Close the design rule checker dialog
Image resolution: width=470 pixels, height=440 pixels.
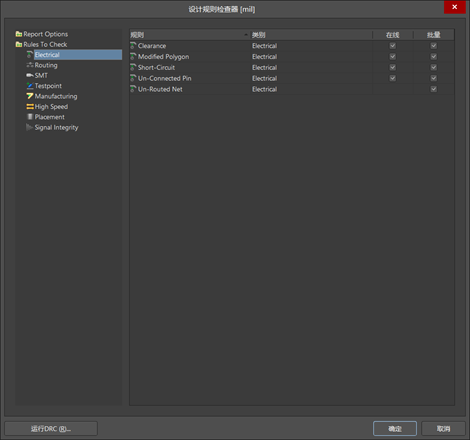[x=455, y=7]
